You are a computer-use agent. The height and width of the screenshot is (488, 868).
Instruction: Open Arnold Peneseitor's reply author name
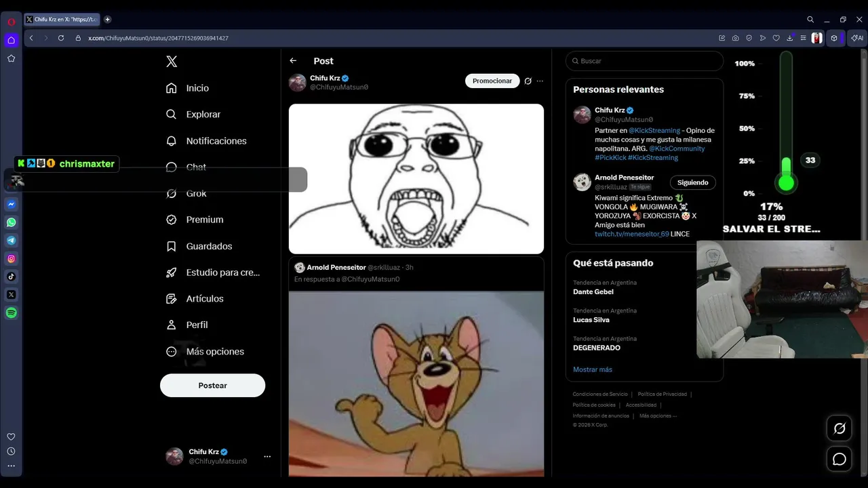[x=336, y=268]
